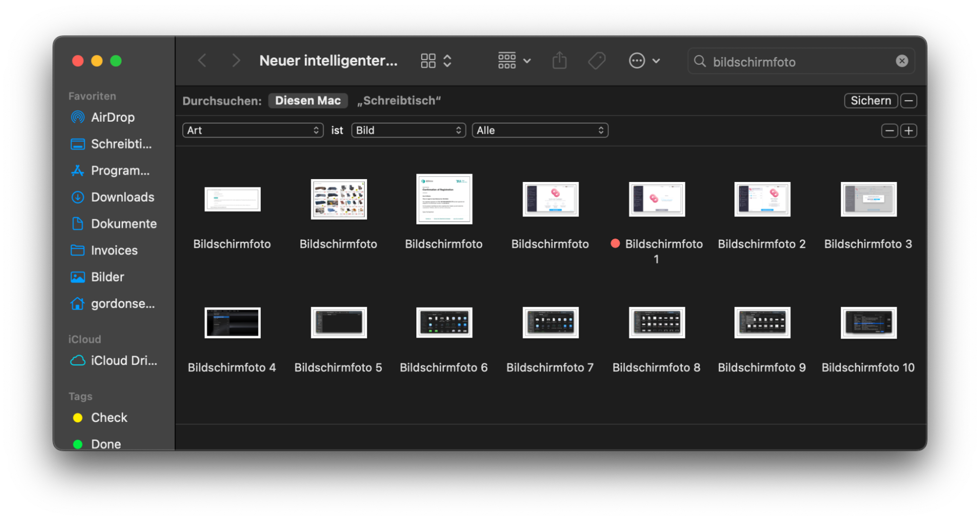Image resolution: width=980 pixels, height=521 pixels.
Task: Click the iCloud Drive icon
Action: point(77,360)
